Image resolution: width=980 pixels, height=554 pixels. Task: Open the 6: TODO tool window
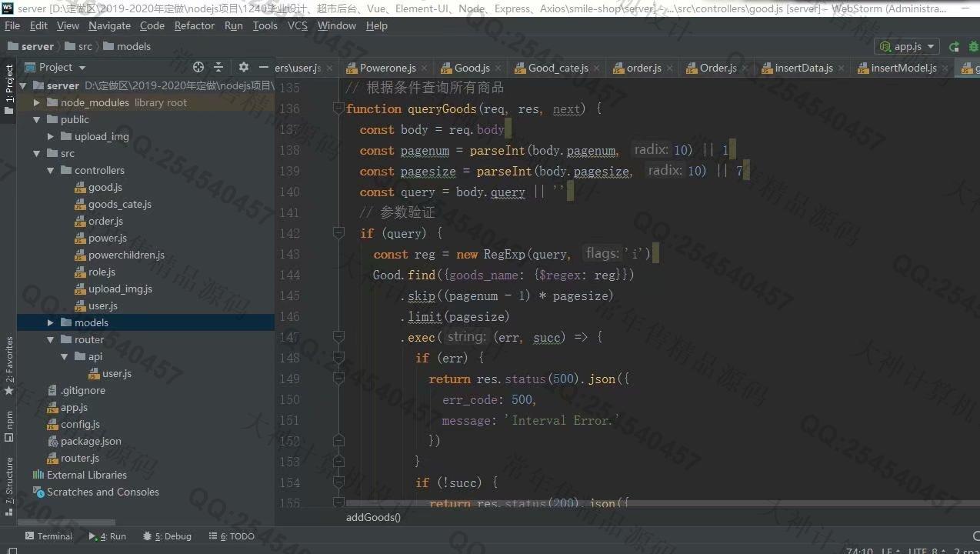pyautogui.click(x=232, y=536)
